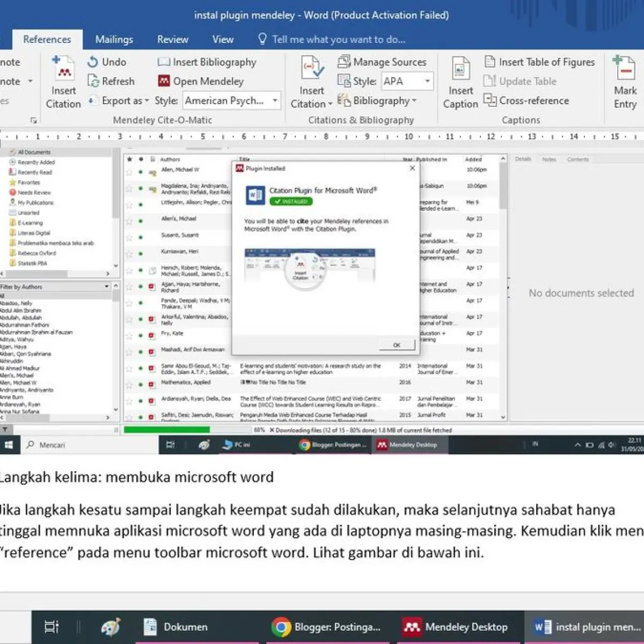The width and height of the screenshot is (644, 644).
Task: Switch to Blogger Chrome window in the bottom taskbar
Action: tap(326, 627)
